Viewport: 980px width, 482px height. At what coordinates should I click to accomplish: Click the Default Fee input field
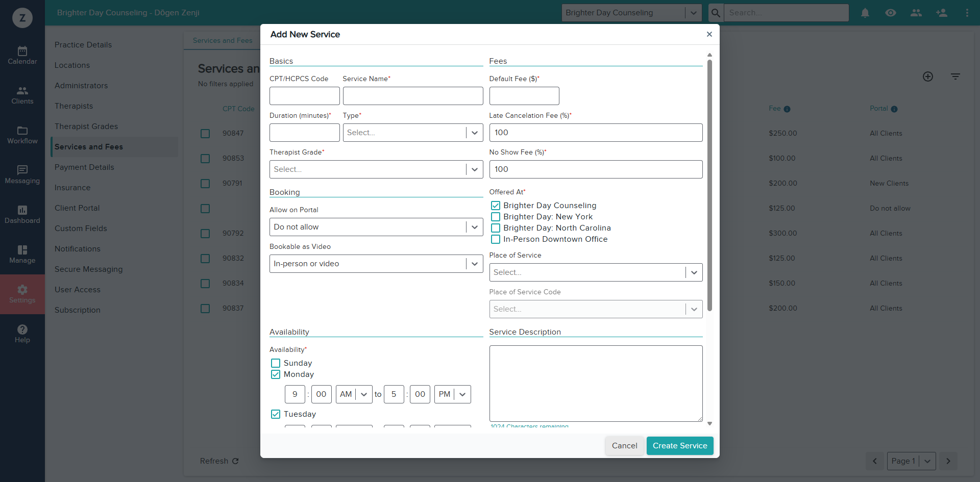[x=524, y=96]
